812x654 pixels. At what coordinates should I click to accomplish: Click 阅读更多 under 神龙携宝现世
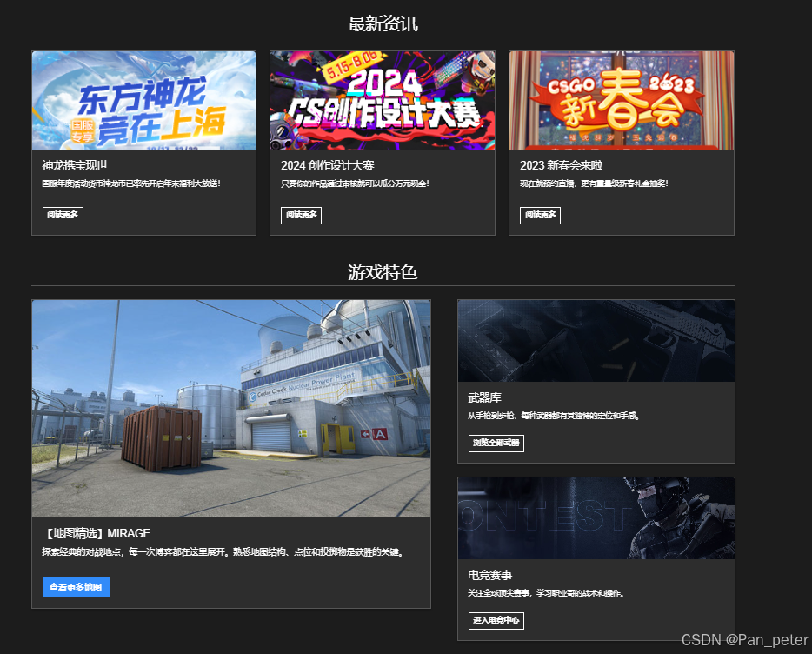pyautogui.click(x=63, y=215)
